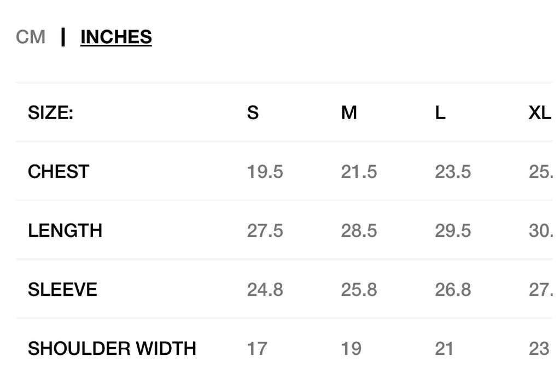Click the L size column header
The height and width of the screenshot is (392, 560).
click(440, 113)
